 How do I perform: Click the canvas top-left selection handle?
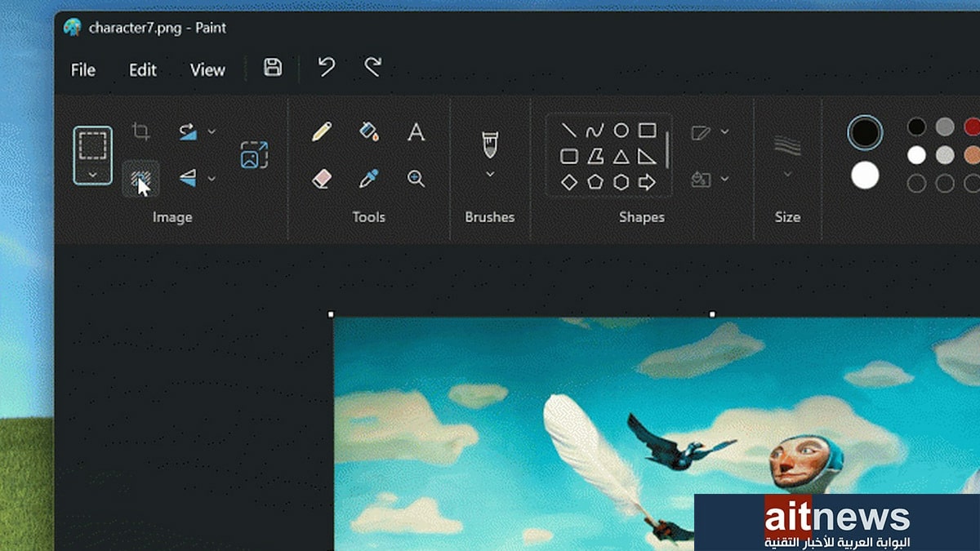[x=331, y=314]
